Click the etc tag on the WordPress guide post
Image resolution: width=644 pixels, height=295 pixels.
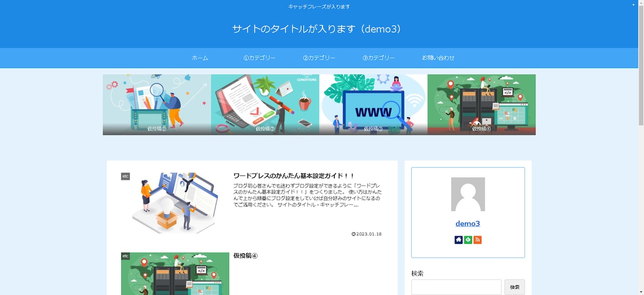pos(125,176)
